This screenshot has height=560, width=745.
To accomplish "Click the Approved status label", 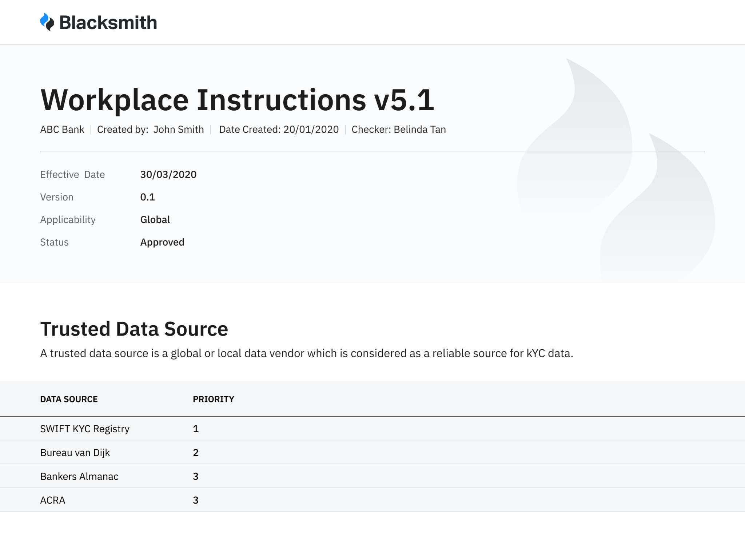I will coord(162,242).
